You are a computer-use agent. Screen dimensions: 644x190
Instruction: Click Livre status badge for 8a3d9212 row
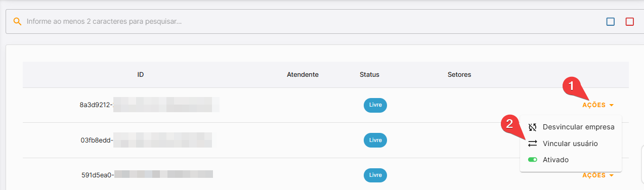coord(375,105)
